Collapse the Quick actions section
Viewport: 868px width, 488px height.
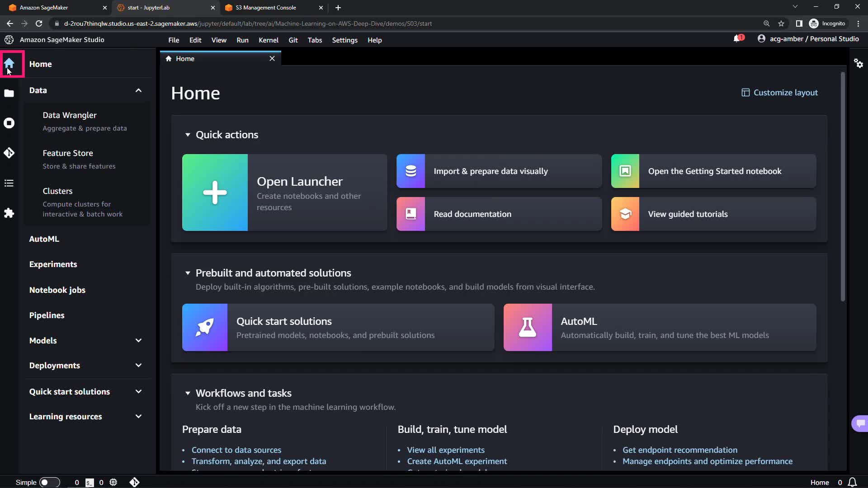pyautogui.click(x=188, y=135)
